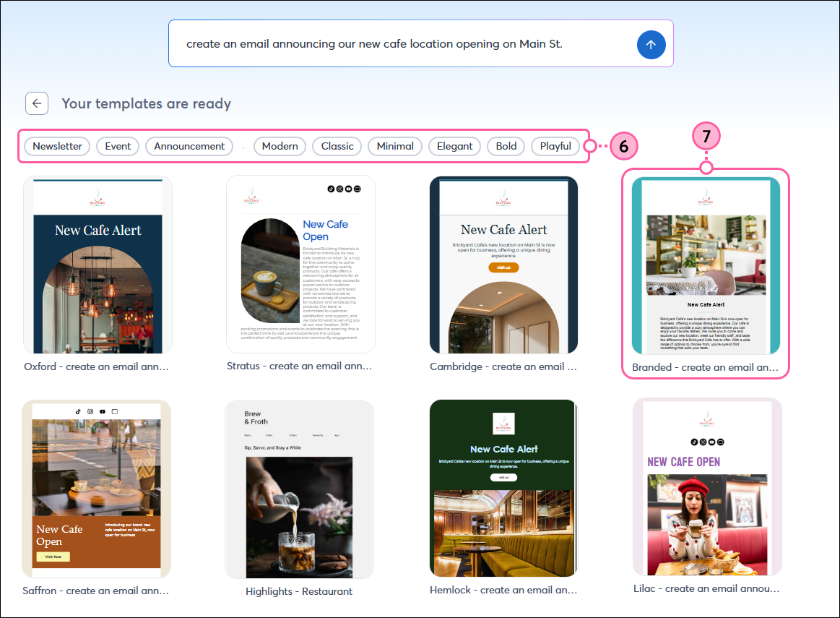
Task: Select the Announcement filter chip
Action: click(189, 146)
